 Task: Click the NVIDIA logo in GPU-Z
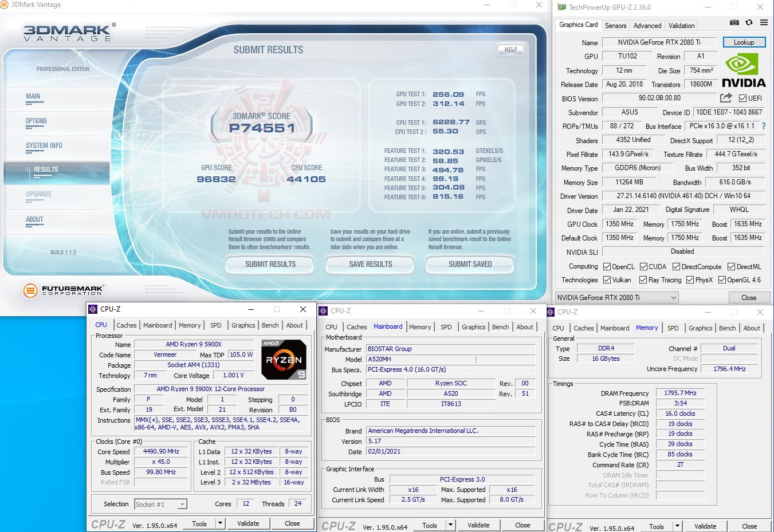pyautogui.click(x=744, y=70)
